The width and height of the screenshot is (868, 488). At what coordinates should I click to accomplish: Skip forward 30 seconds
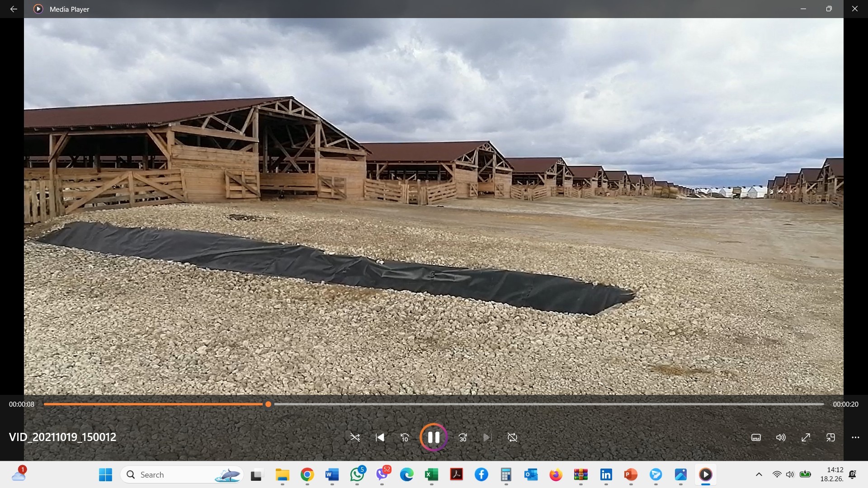(x=462, y=437)
